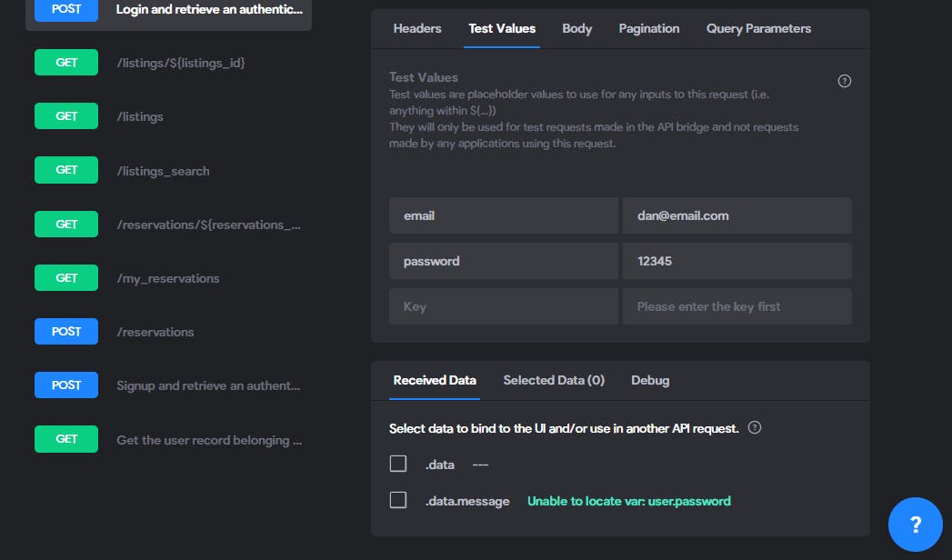952x560 pixels.
Task: Go to the Pagination tab
Action: coord(648,28)
